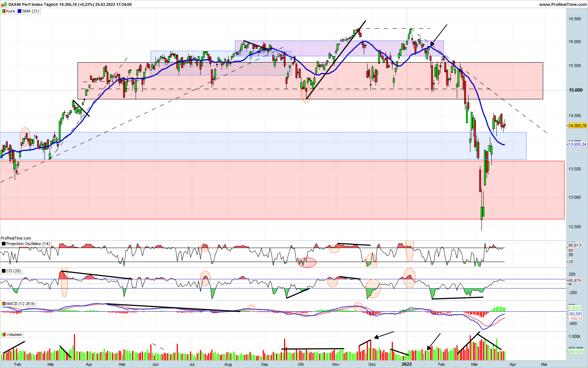Screen dimensions: 588x368
Task: Open the SMA (21) indicator label
Action: pyautogui.click(x=31, y=11)
